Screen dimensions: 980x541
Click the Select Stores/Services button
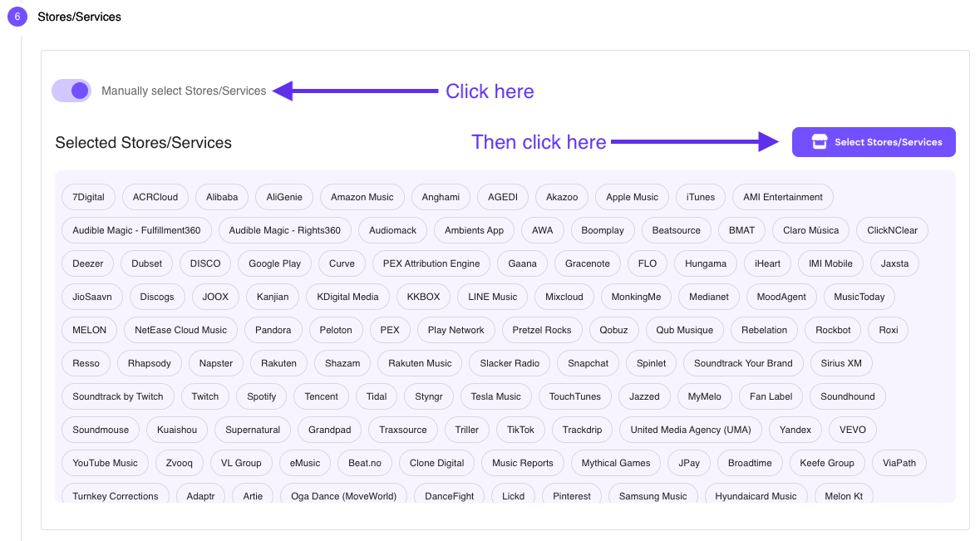click(x=874, y=142)
